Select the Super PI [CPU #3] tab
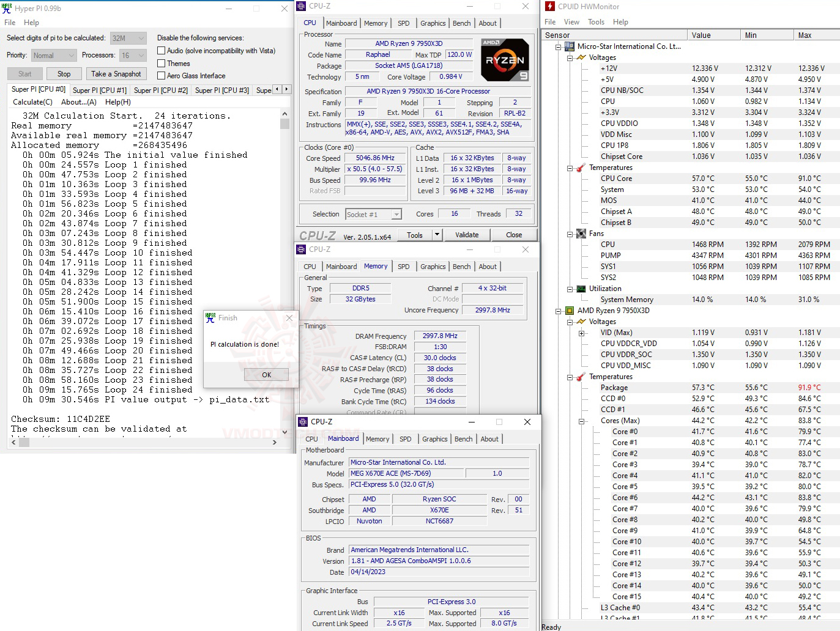Image resolution: width=840 pixels, height=631 pixels. 222,90
